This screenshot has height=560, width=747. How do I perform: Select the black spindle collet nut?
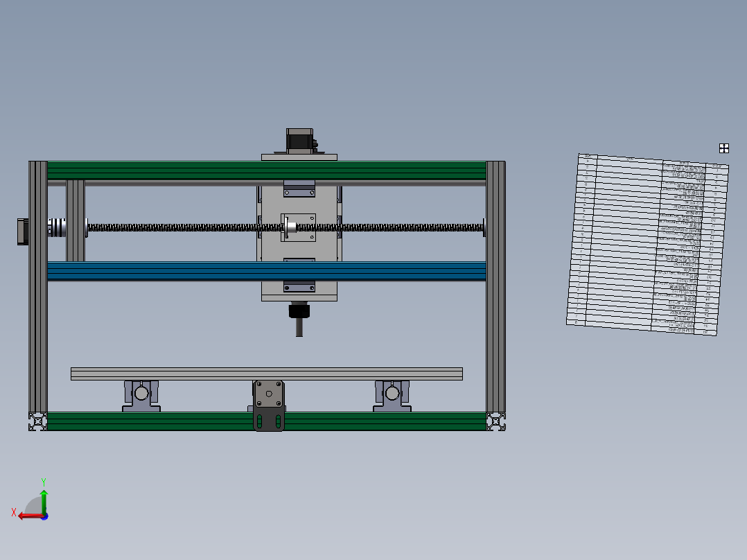coord(299,310)
